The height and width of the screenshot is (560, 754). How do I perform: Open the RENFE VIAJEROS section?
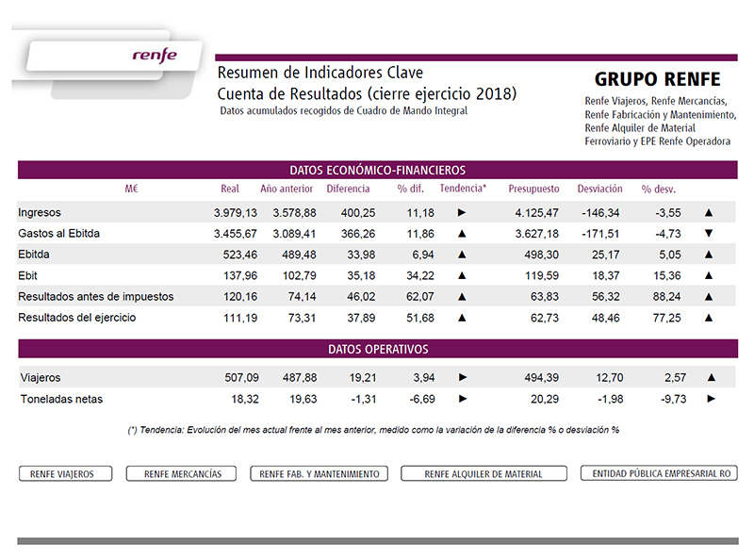(x=65, y=473)
